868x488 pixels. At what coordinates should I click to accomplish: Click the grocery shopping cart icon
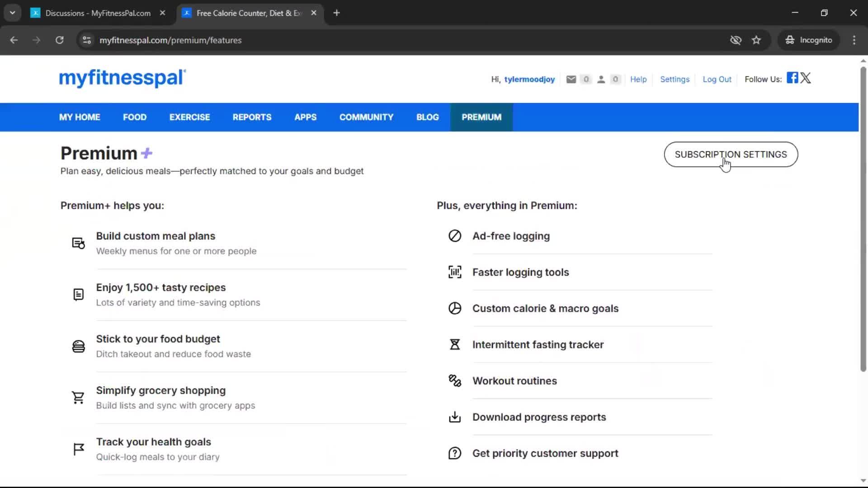click(x=78, y=398)
